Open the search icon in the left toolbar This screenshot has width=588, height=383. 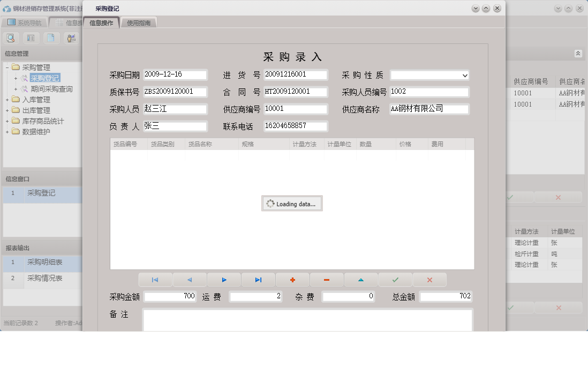11,38
